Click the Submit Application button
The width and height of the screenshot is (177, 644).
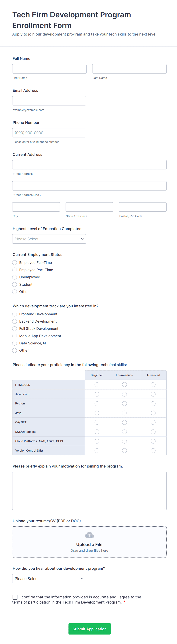[89, 629]
